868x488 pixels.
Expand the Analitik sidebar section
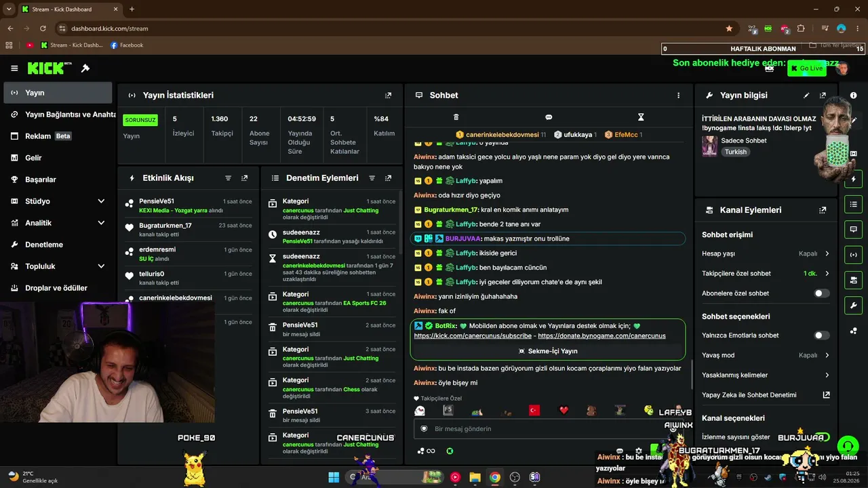(x=101, y=223)
